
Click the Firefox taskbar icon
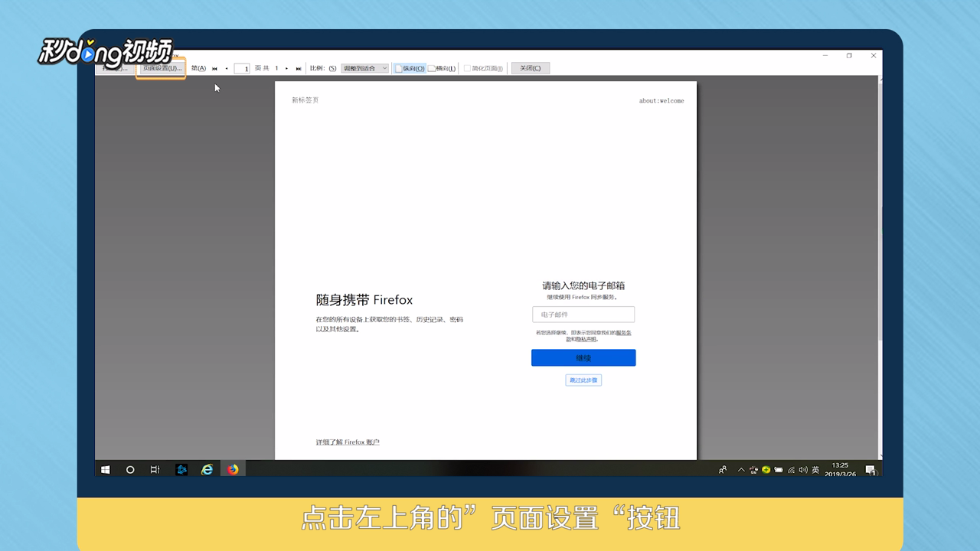tap(233, 469)
